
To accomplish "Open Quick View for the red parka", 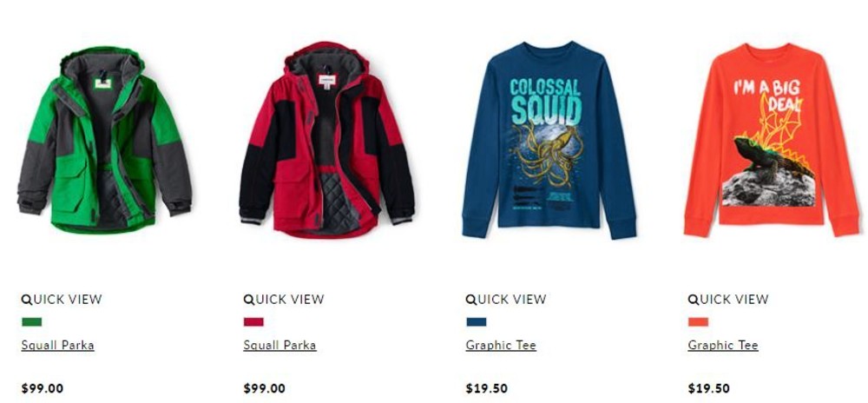I will 284,300.
